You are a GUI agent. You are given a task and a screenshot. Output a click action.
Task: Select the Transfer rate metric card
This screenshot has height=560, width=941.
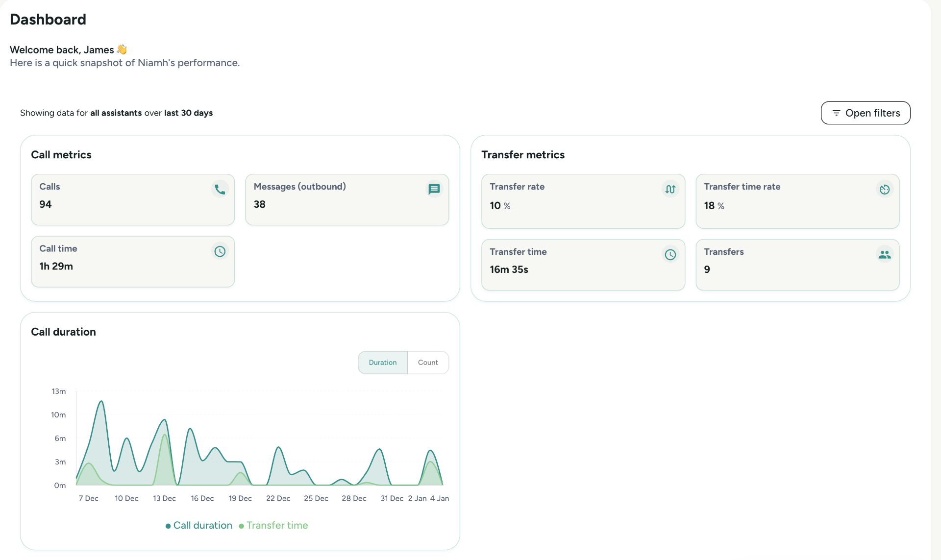(583, 201)
